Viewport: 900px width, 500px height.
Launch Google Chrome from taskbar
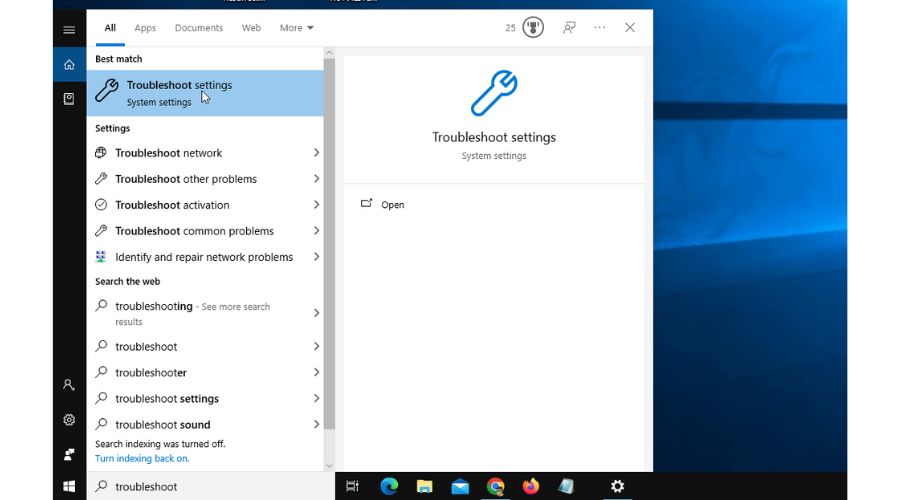(495, 486)
